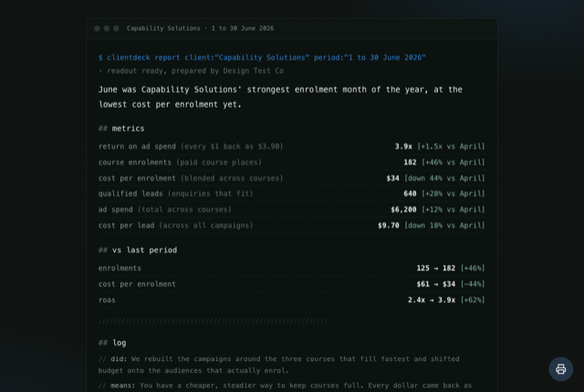Click the '## log' heading
This screenshot has height=392, width=584.
click(x=112, y=343)
